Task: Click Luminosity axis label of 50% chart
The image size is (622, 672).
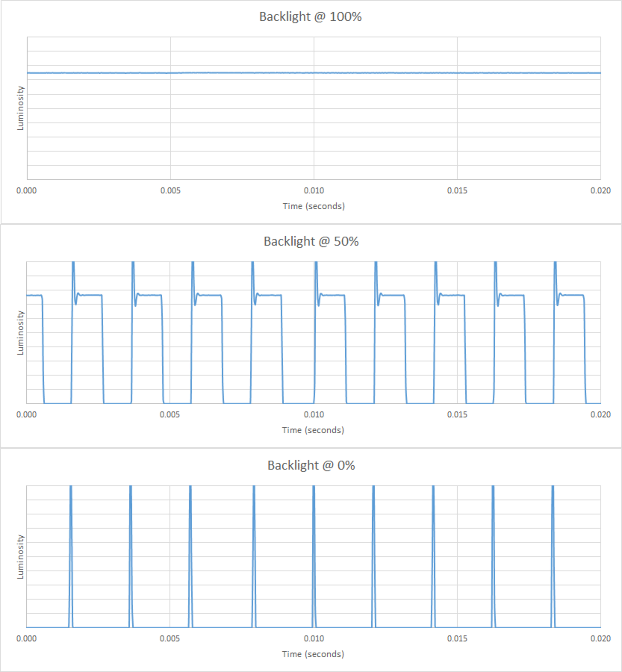Action: [x=21, y=333]
